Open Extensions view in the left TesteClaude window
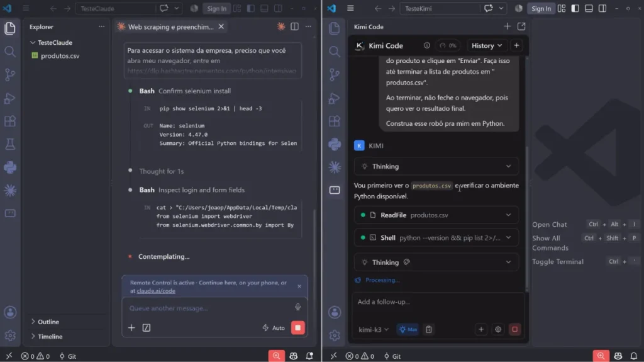 click(10, 122)
